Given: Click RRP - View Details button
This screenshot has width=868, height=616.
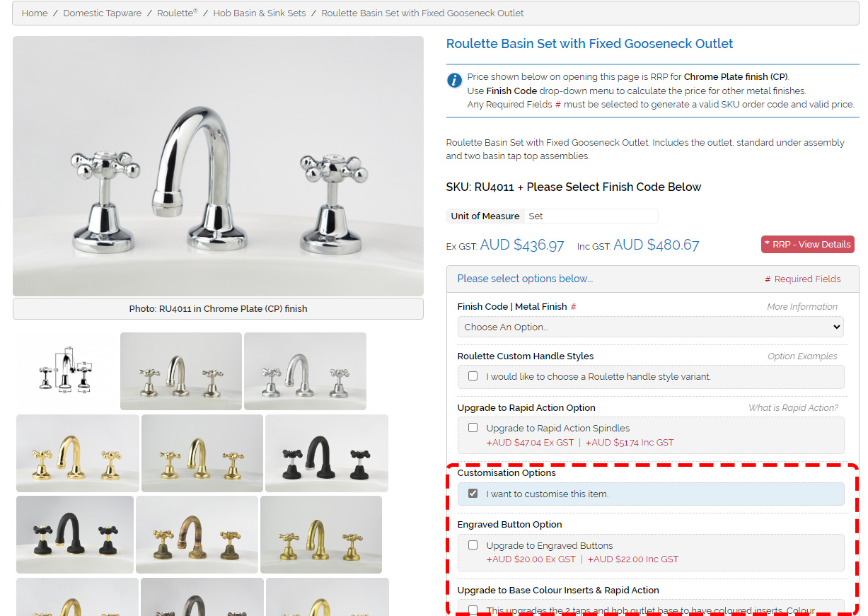Looking at the screenshot, I should point(807,244).
